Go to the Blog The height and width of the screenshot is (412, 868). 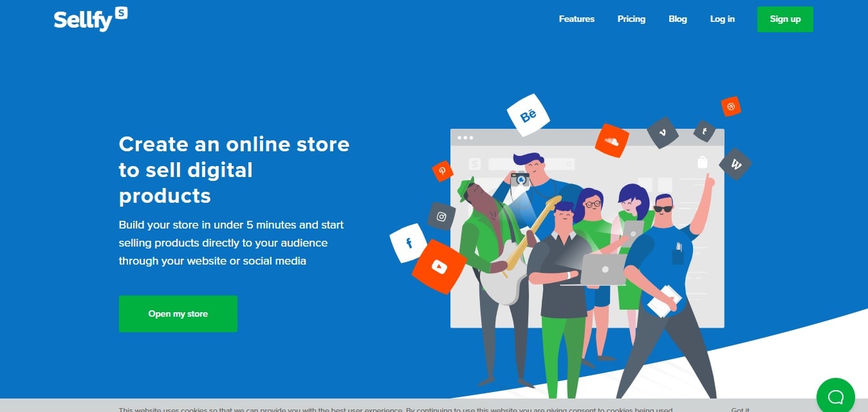[678, 19]
